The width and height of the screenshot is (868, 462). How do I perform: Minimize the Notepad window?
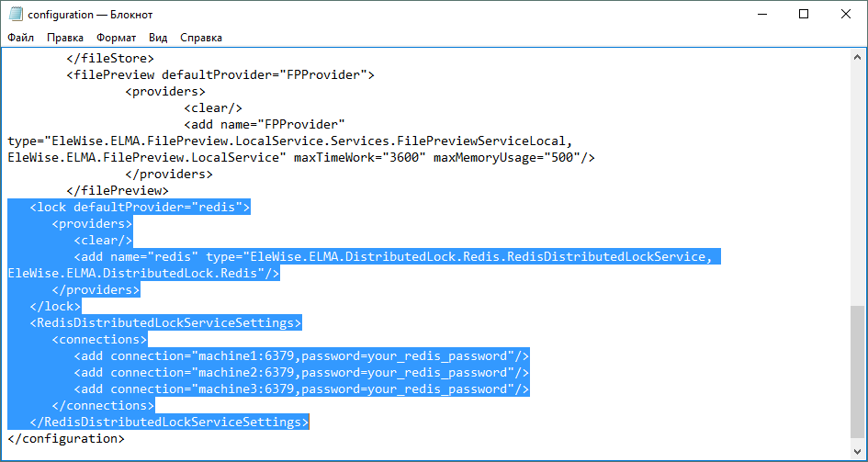761,15
